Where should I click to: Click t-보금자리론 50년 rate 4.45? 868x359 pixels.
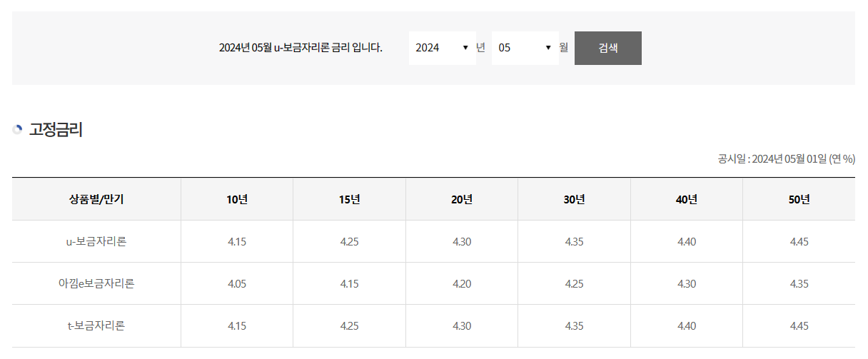(x=799, y=326)
